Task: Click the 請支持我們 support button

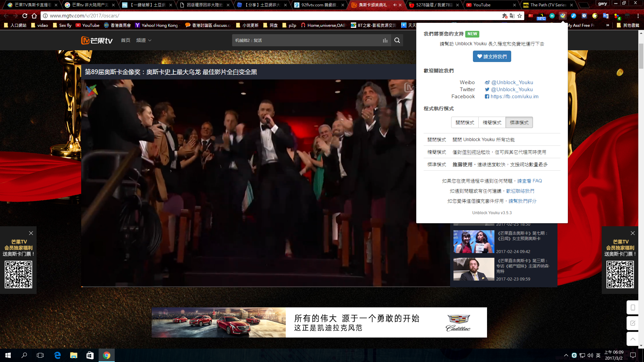Action: 492,56
